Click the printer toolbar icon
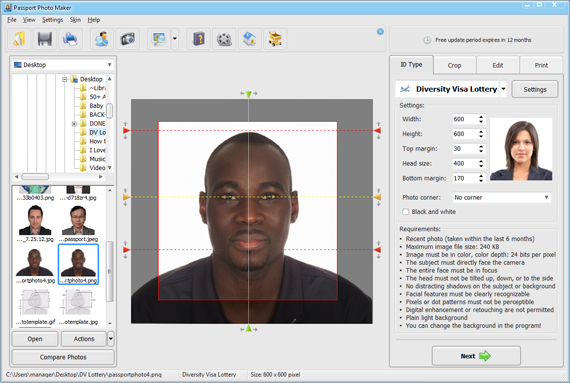 pyautogui.click(x=70, y=39)
